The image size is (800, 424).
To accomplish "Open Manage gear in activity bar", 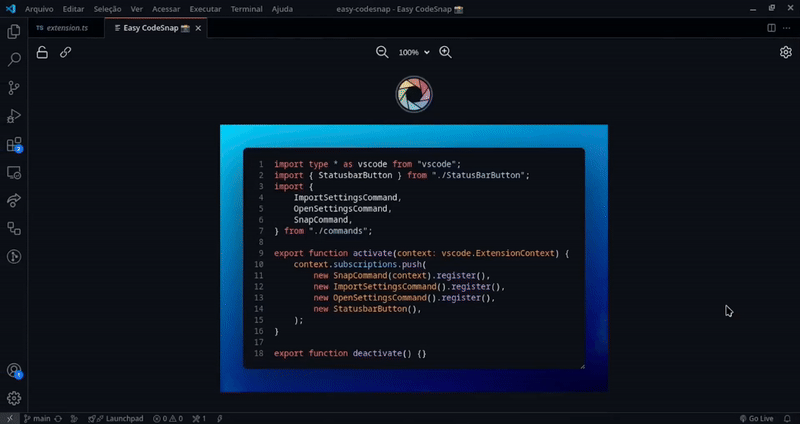I will coord(14,398).
